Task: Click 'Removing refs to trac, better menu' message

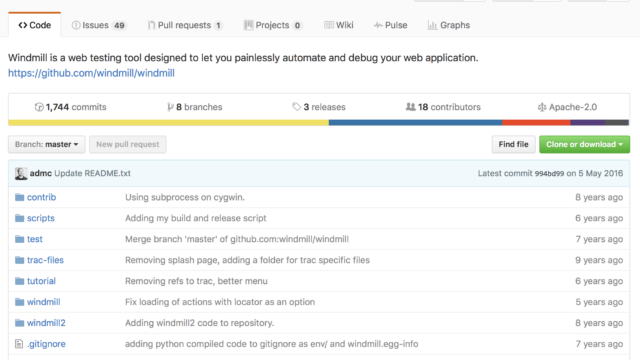Action: tap(196, 281)
